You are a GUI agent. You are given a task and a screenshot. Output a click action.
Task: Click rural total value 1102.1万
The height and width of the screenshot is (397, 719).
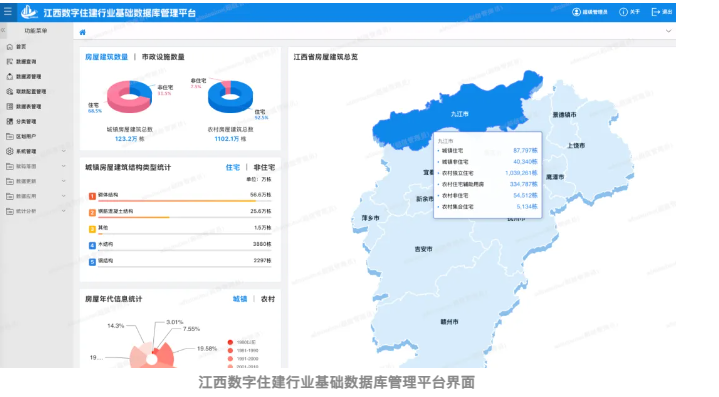pyautogui.click(x=227, y=139)
